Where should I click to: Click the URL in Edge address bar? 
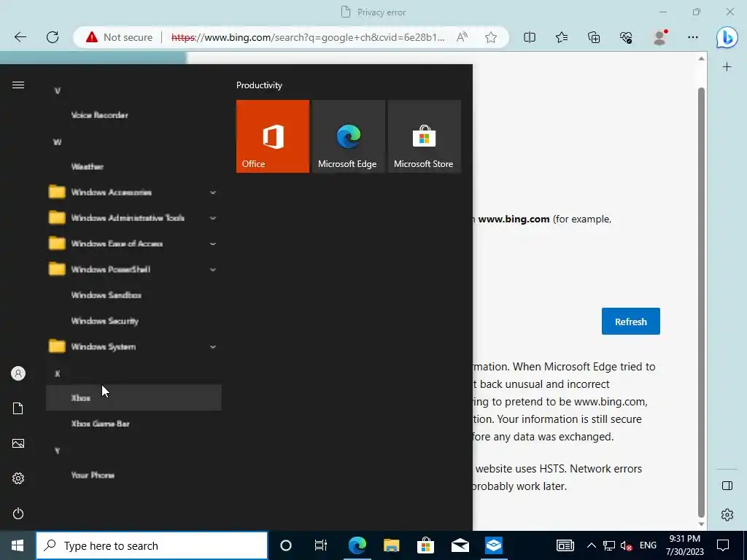[308, 37]
